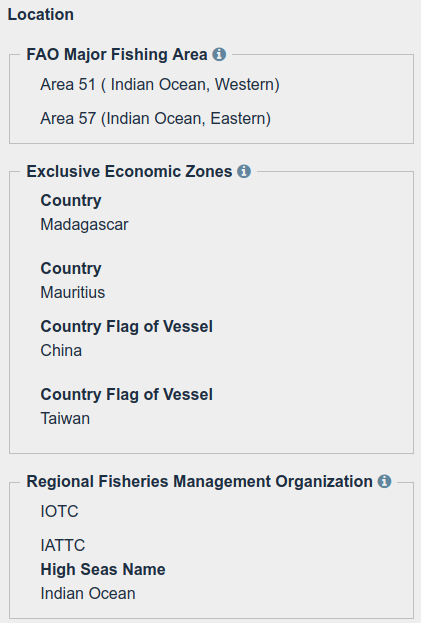Click Regional Fisheries Management Organization legend title

[x=199, y=482]
